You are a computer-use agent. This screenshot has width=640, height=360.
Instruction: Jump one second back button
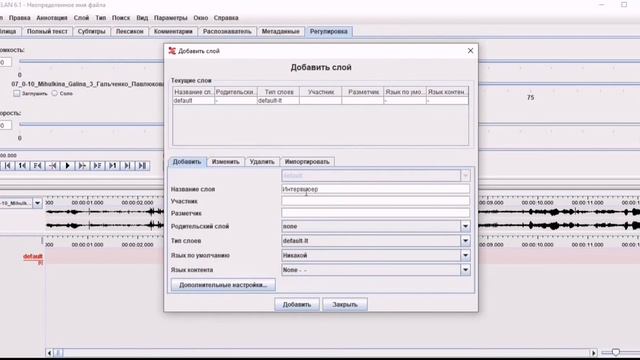tap(22, 166)
